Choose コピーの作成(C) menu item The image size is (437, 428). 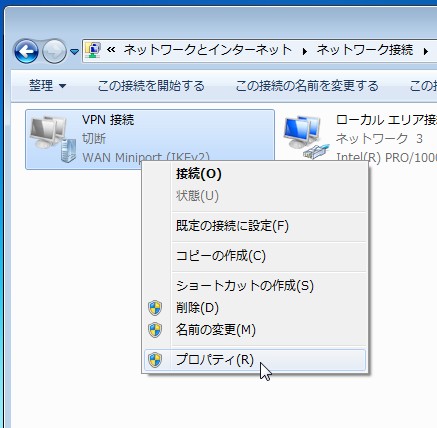coord(221,256)
